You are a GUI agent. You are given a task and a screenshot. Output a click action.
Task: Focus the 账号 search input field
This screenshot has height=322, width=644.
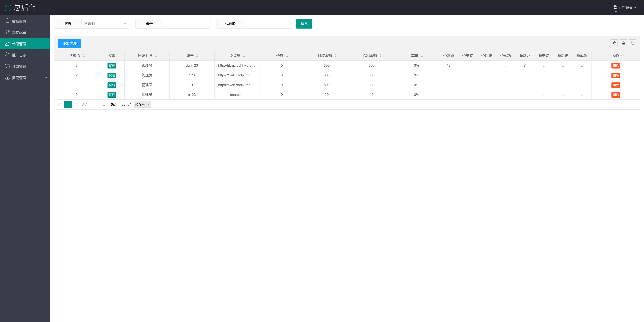(x=186, y=24)
